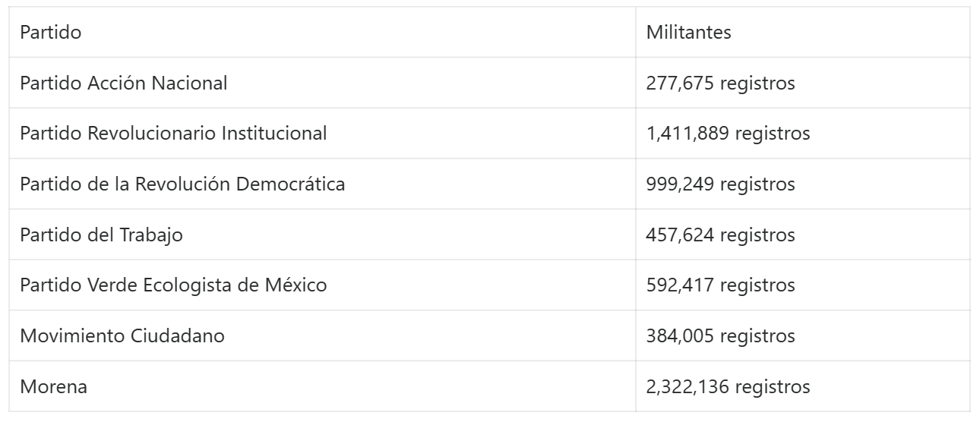
Task: Click the 384,005 registros cell
Action: (x=720, y=335)
